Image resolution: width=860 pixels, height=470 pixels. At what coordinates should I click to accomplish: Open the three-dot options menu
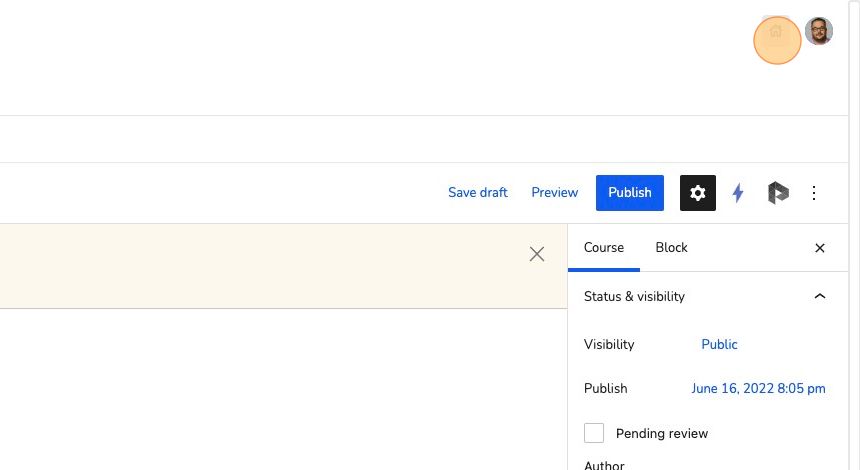(x=814, y=193)
